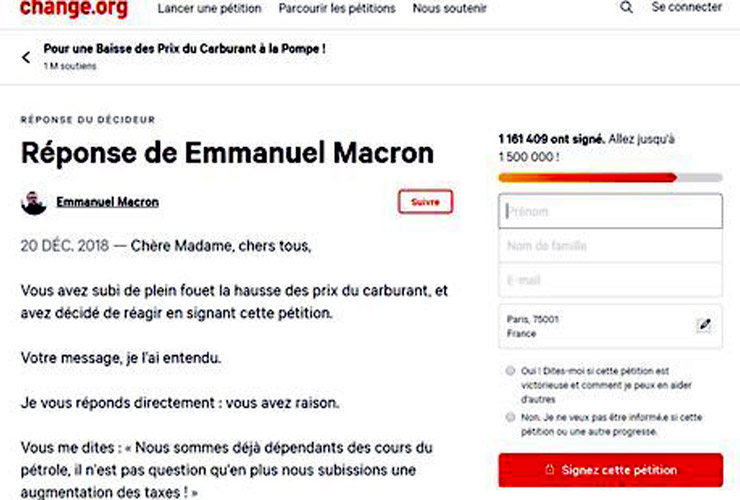Click the 'Se connecter' link
Image resolution: width=740 pixels, height=500 pixels.
click(687, 7)
